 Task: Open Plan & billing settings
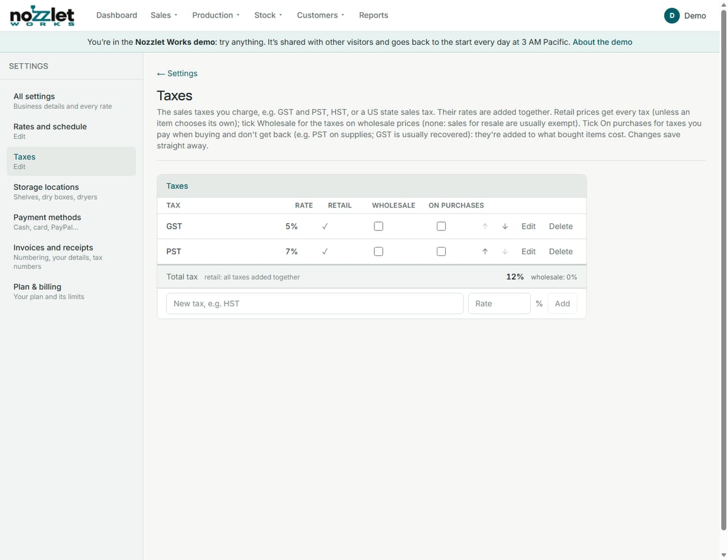(x=71, y=291)
